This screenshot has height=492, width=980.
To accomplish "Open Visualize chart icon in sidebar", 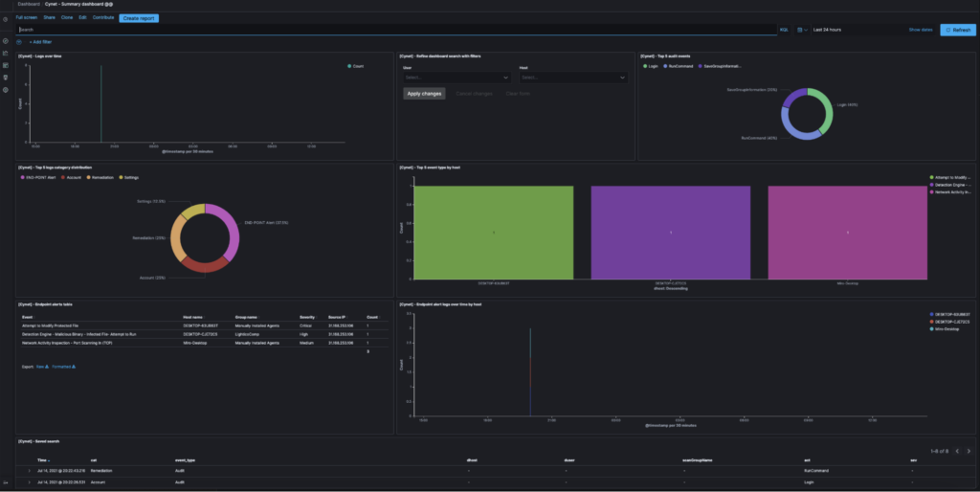I will (6, 54).
